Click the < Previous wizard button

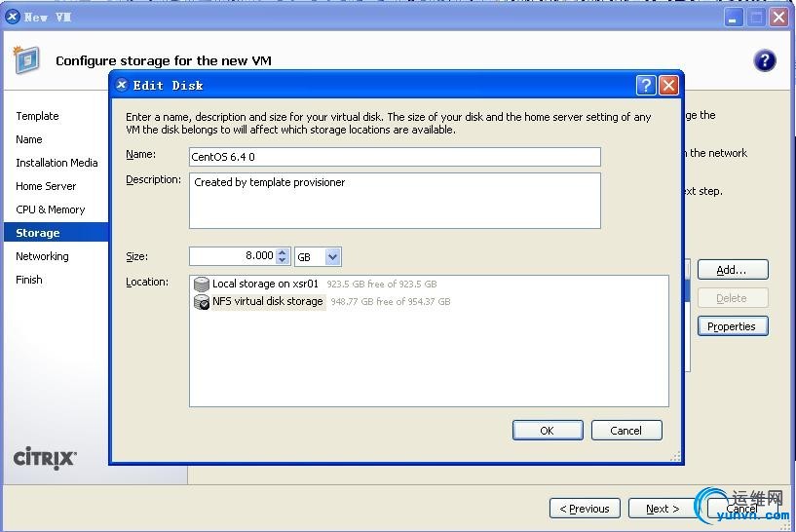[x=585, y=509]
